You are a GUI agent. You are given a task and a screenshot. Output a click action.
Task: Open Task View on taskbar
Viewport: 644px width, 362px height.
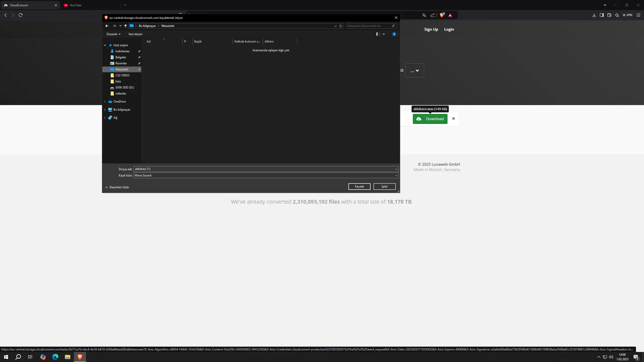click(30, 357)
